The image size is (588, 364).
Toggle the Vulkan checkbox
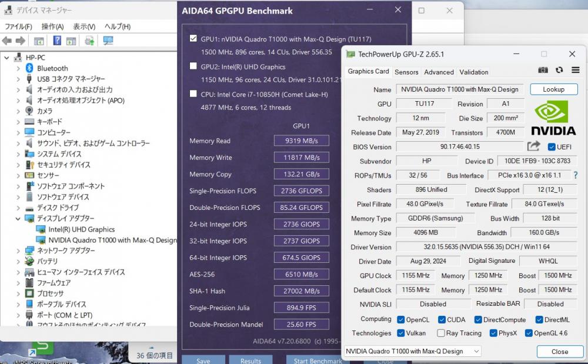point(401,333)
